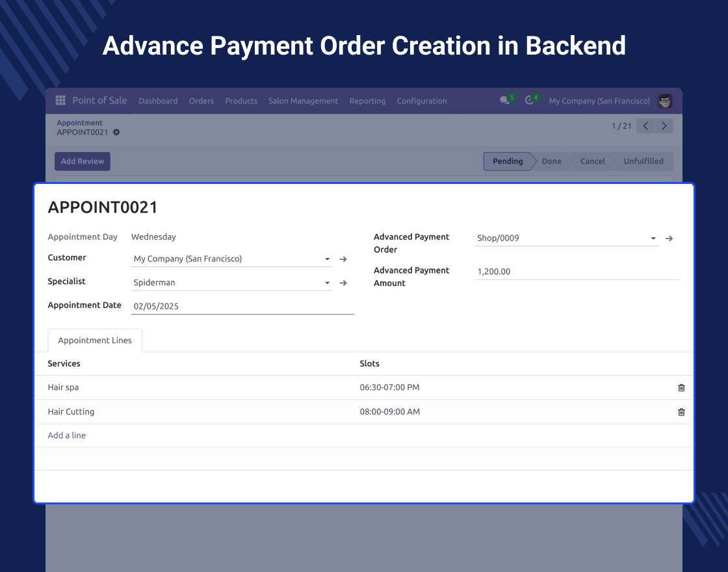Viewport: 728px width, 572px height.
Task: Click the 1 / 21 pager counter
Action: coord(621,126)
